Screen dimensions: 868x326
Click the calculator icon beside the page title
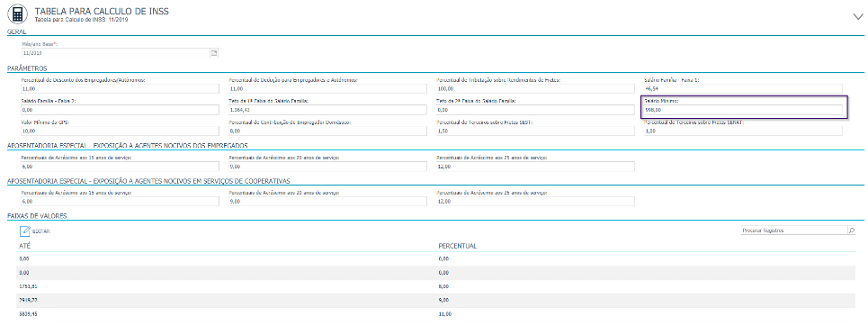coord(18,14)
